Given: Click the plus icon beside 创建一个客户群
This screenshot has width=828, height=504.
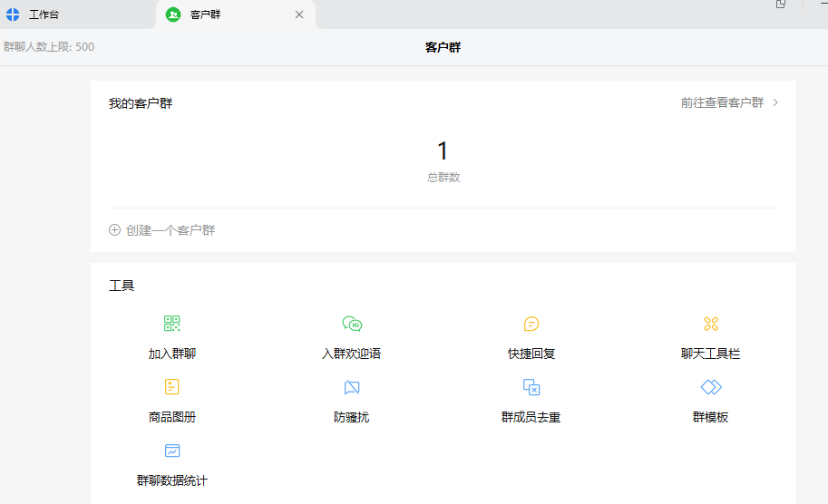Looking at the screenshot, I should pyautogui.click(x=115, y=230).
